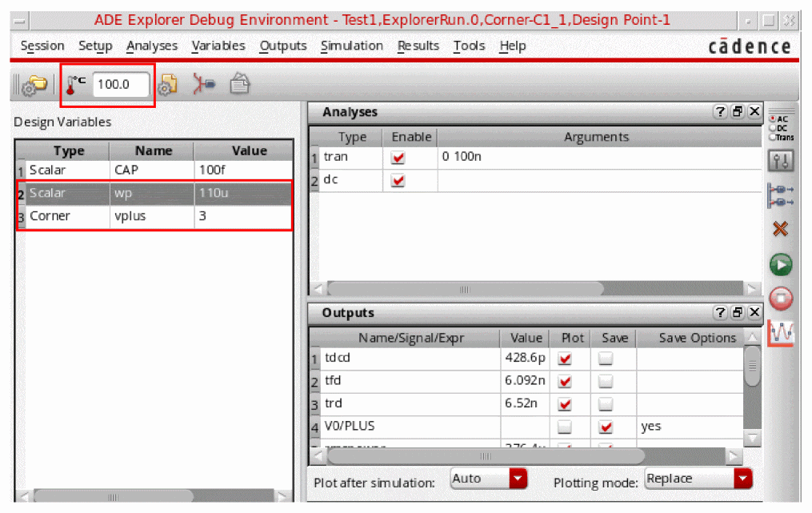The width and height of the screenshot is (812, 513).
Task: Click the Analyses Arguments column header
Action: [599, 138]
